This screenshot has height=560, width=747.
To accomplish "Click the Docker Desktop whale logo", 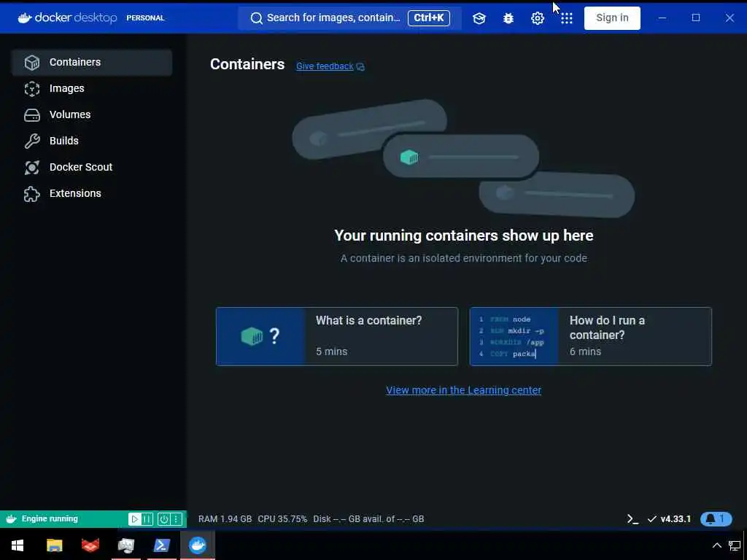I will (25, 17).
